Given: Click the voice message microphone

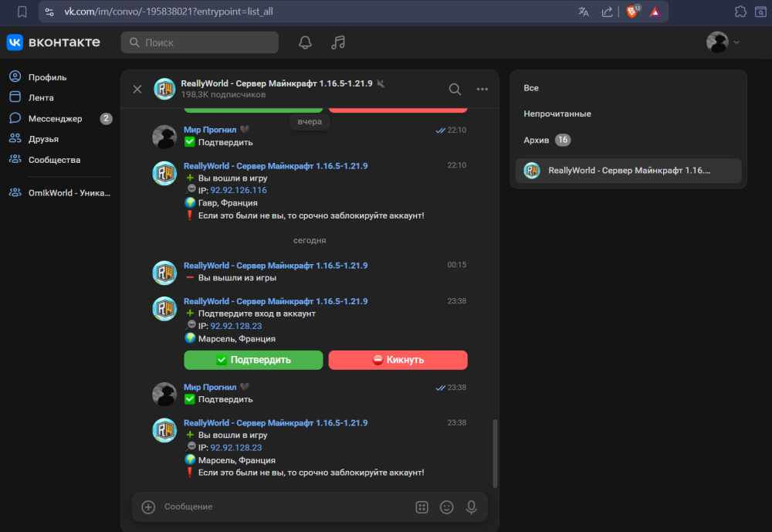Looking at the screenshot, I should click(471, 507).
